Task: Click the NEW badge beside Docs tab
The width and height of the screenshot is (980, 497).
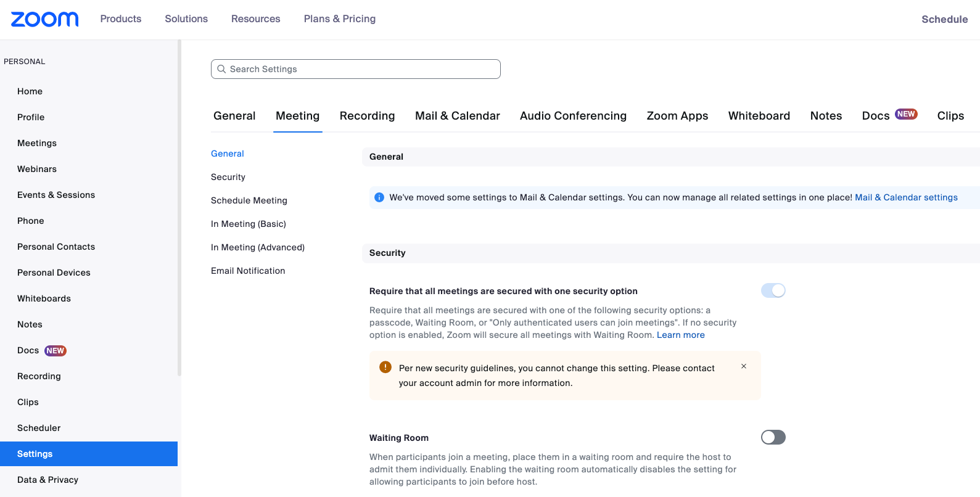Action: [x=906, y=114]
